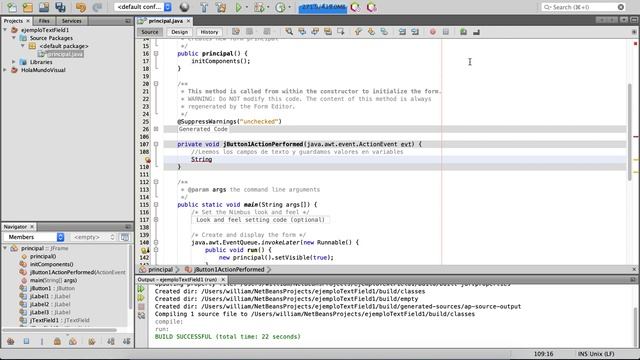
Task: Click Find Previous Occurrence editor icon
Action: click(302, 32)
